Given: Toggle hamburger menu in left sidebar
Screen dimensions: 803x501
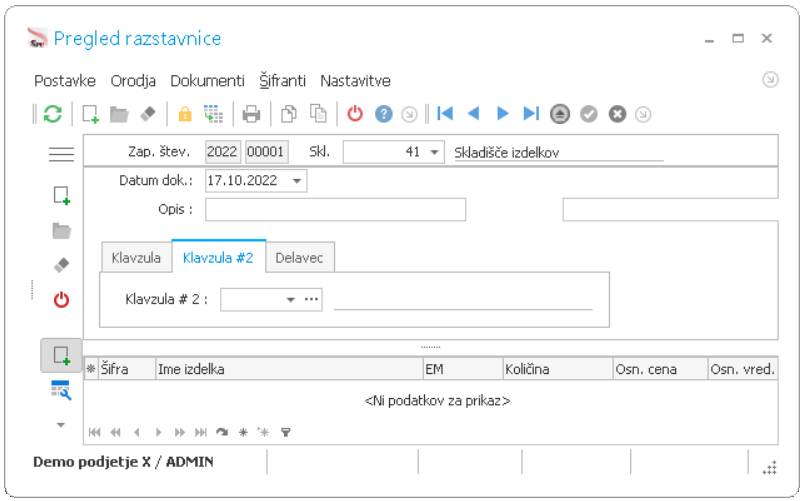Looking at the screenshot, I should [x=61, y=154].
